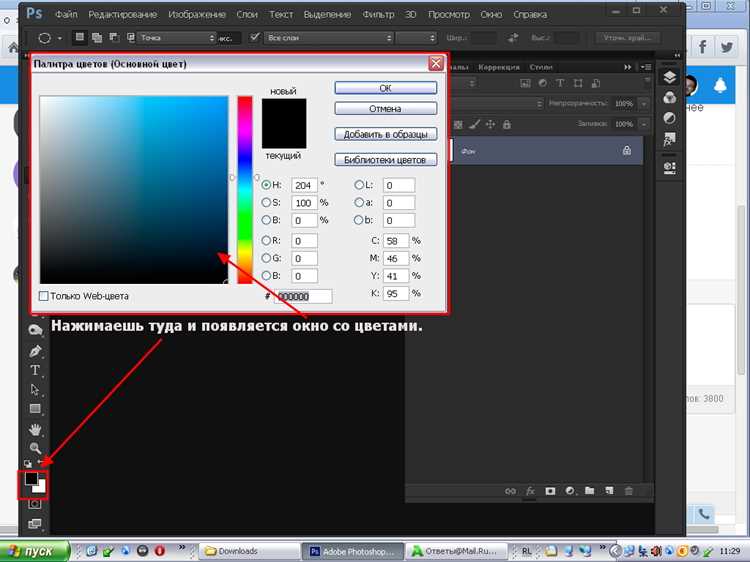Expand the opacity Непрозрачность dropdown arrow
Image resolution: width=750 pixels, height=562 pixels.
(x=644, y=104)
